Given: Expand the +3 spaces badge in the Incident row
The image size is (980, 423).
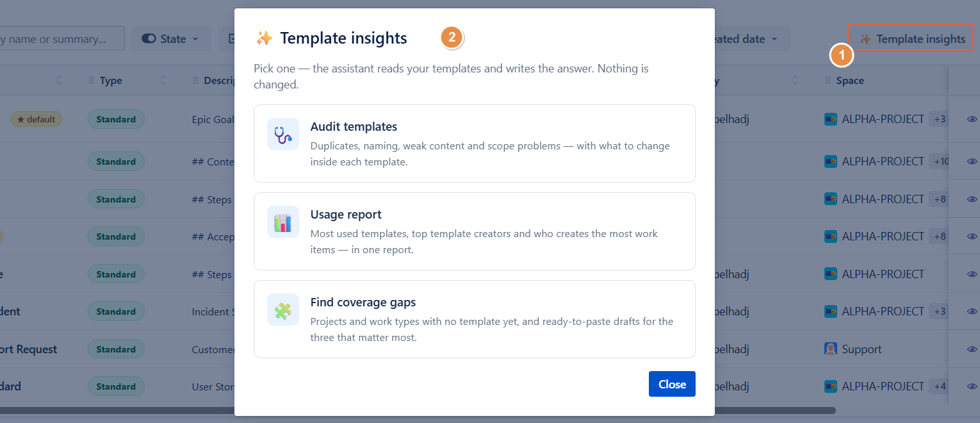Looking at the screenshot, I should 940,311.
